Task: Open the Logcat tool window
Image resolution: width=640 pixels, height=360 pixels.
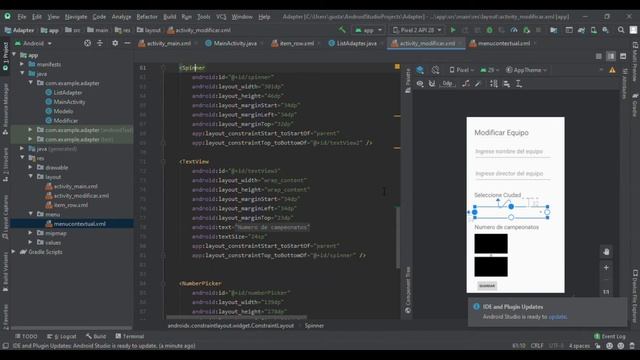Action: click(x=62, y=336)
